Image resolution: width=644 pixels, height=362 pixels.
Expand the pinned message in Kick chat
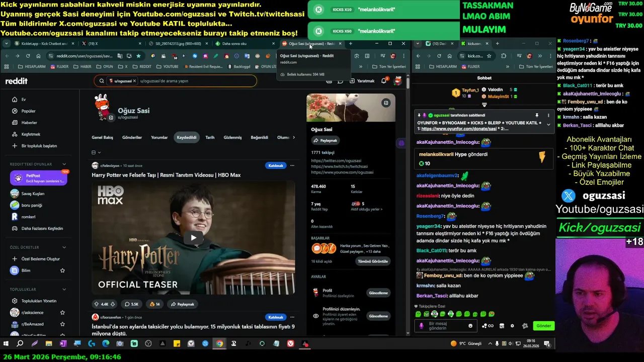[x=548, y=124]
